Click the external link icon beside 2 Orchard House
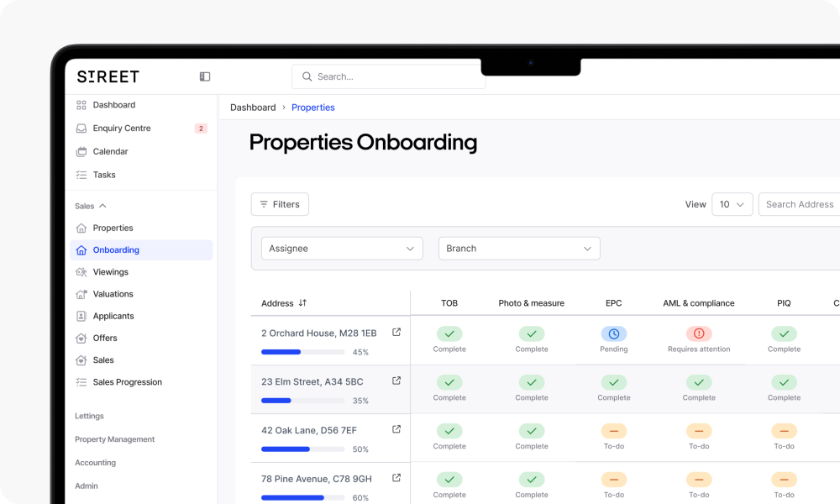Viewport: 840px width, 504px height. tap(396, 332)
